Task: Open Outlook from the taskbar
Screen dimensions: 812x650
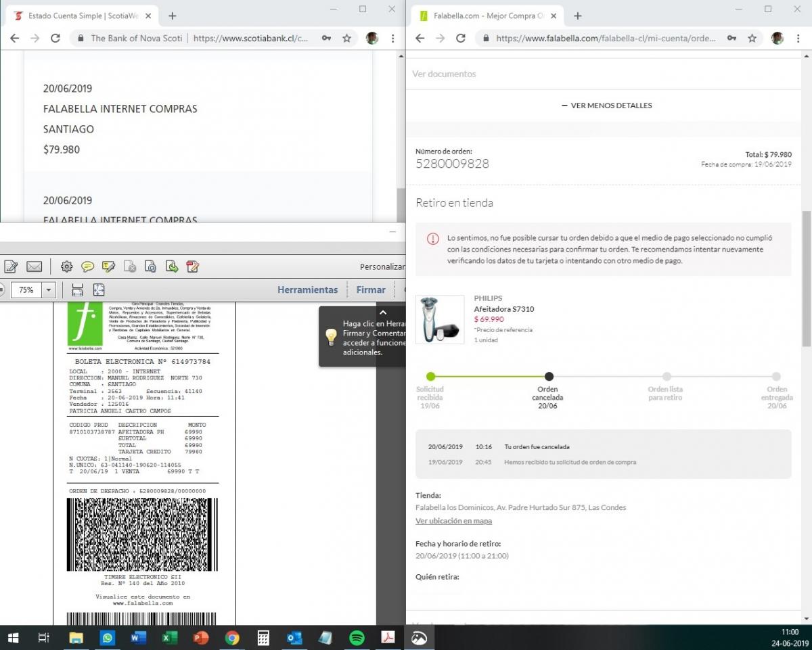Action: [294, 638]
